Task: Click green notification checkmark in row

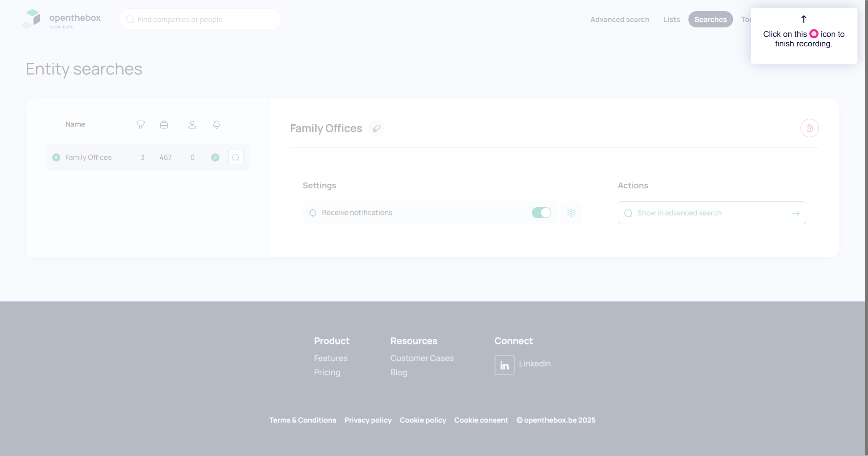Action: click(215, 158)
